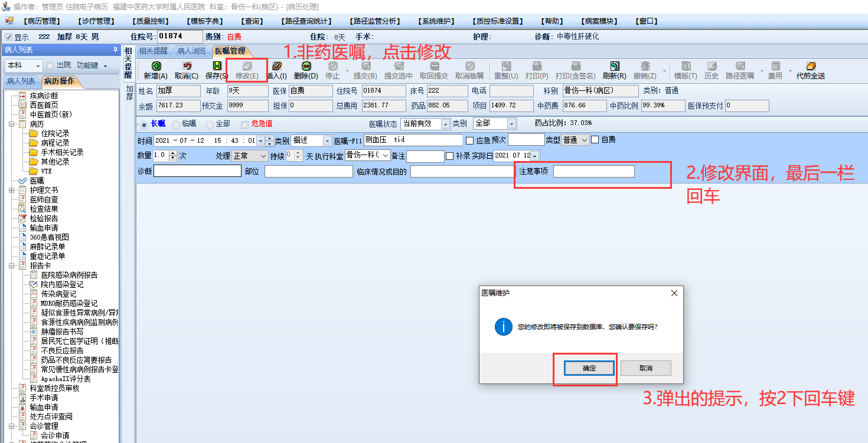The width and height of the screenshot is (868, 443).
Task: Open the 处理 dropdown showing 正常
Action: pos(263,156)
